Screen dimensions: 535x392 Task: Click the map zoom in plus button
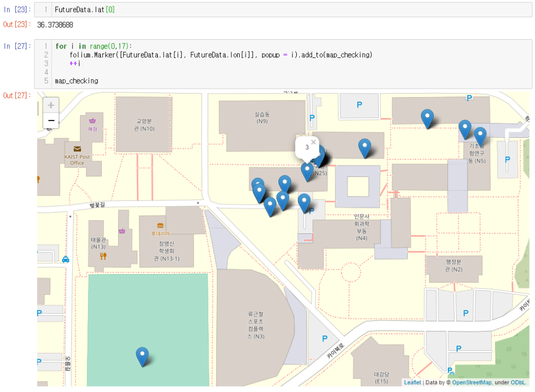[x=51, y=105]
